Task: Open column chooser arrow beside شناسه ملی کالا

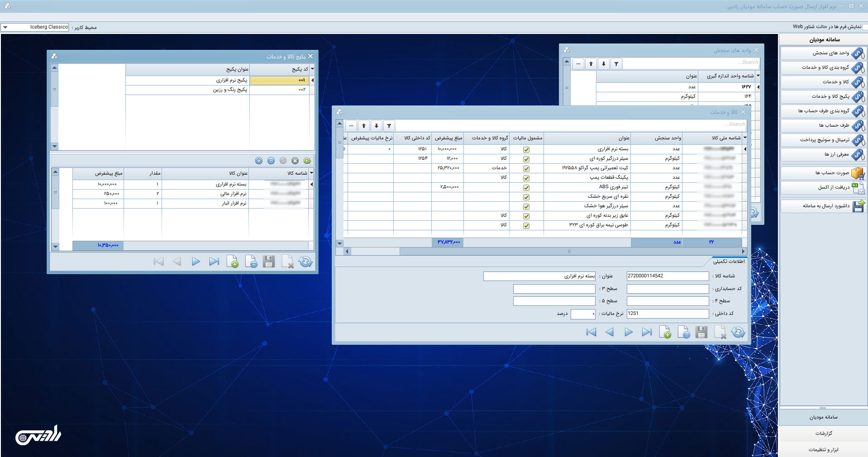Action: pos(745,138)
